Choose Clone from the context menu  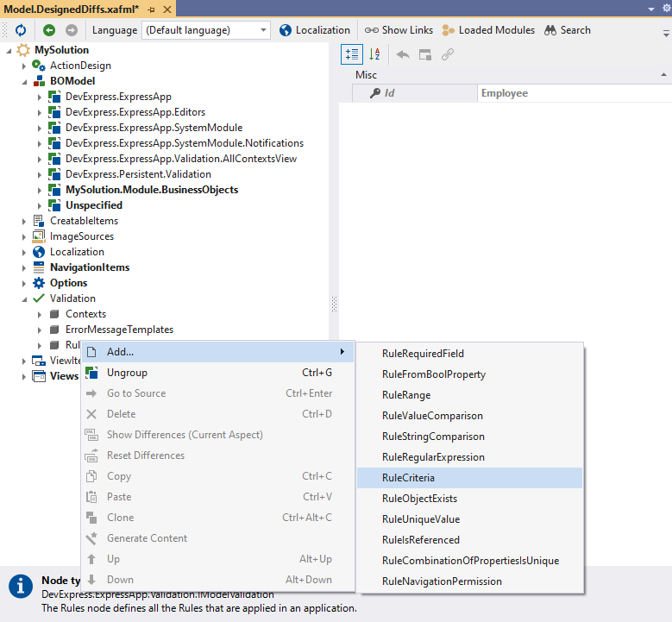coord(217,518)
